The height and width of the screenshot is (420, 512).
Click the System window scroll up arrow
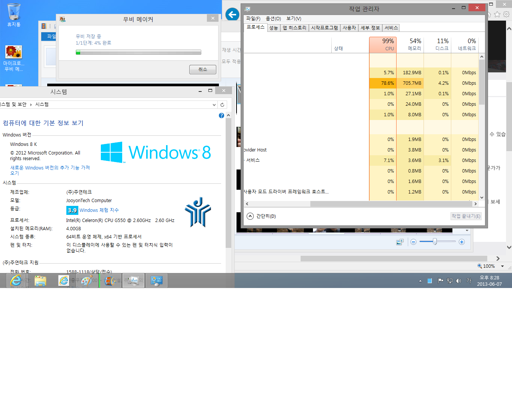pyautogui.click(x=229, y=115)
